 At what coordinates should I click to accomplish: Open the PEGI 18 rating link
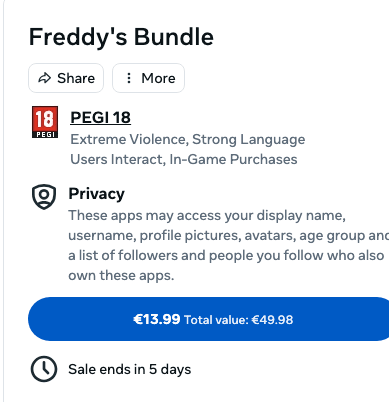coord(100,117)
